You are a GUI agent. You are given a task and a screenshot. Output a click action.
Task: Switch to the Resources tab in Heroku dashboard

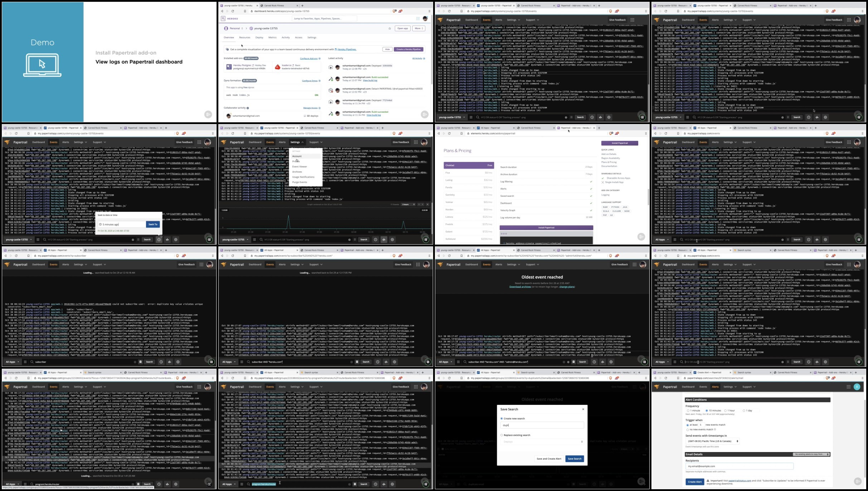245,38
